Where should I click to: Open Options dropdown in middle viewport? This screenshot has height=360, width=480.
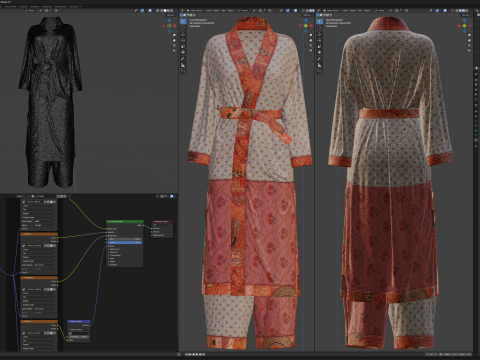coord(307,15)
